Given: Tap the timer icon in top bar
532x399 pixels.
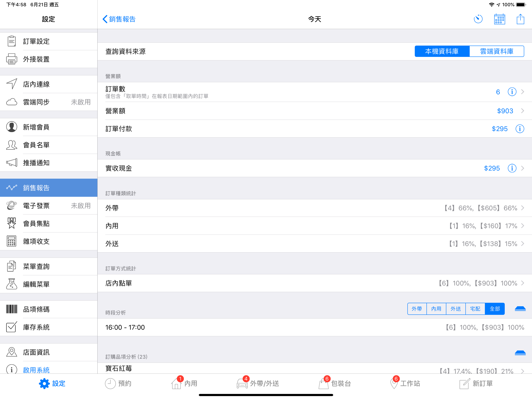Looking at the screenshot, I should pos(478,19).
